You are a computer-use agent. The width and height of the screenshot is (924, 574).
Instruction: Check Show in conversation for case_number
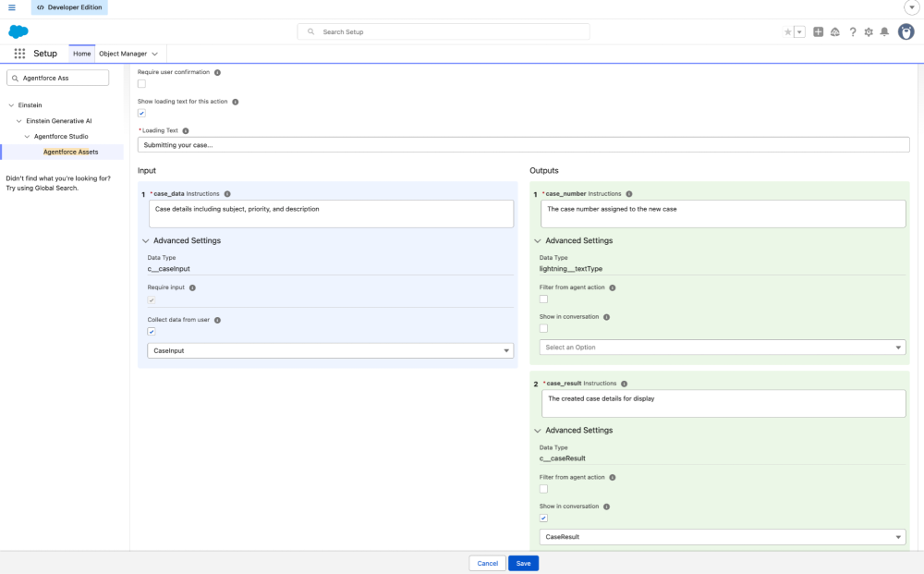[x=543, y=329]
